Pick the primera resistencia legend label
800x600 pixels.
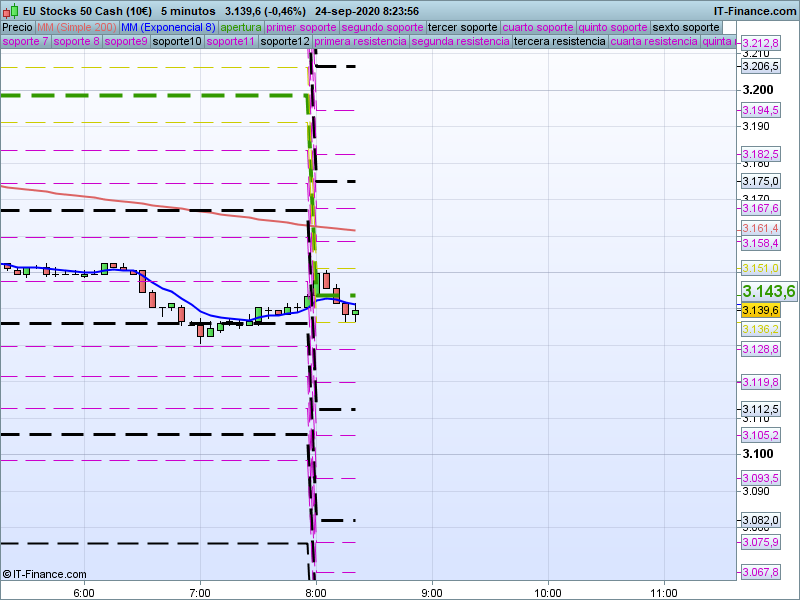360,42
